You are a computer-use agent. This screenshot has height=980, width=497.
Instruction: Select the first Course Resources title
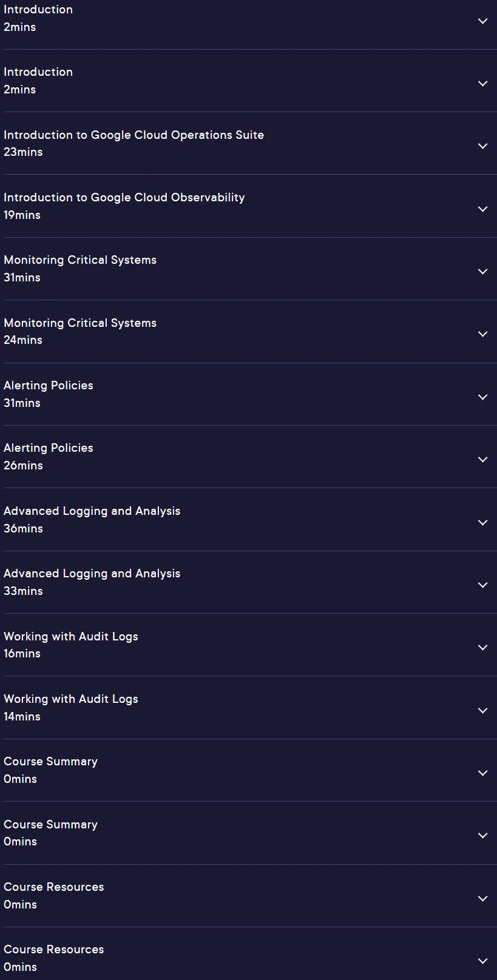tap(53, 887)
